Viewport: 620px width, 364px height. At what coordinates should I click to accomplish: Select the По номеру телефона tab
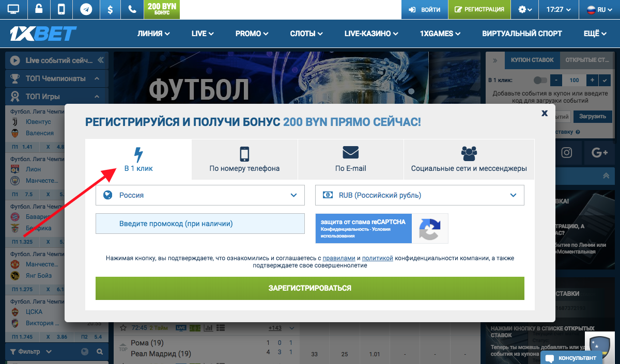pos(244,159)
